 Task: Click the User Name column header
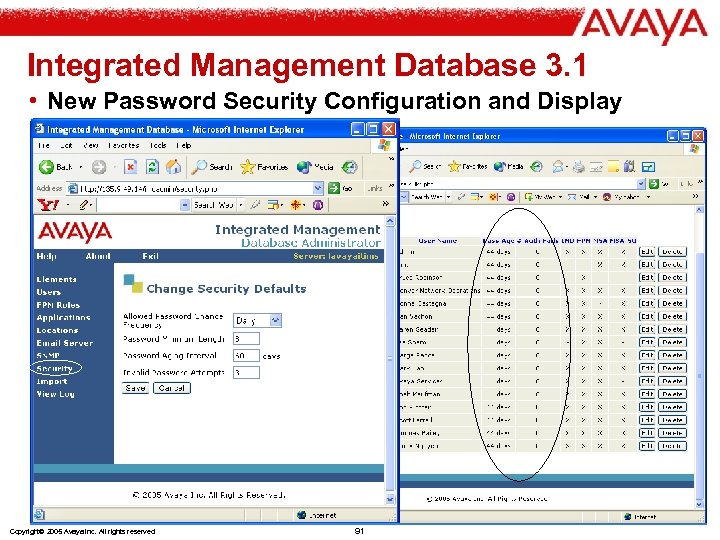[437, 240]
